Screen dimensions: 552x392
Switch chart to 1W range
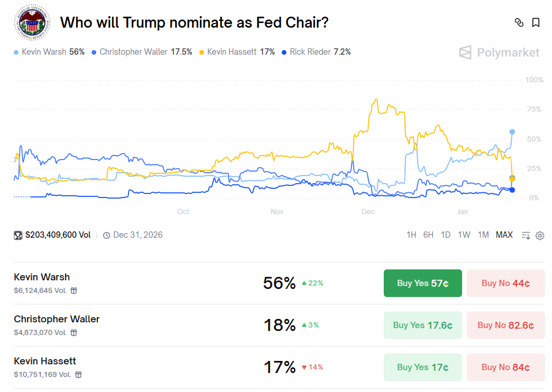(x=464, y=235)
